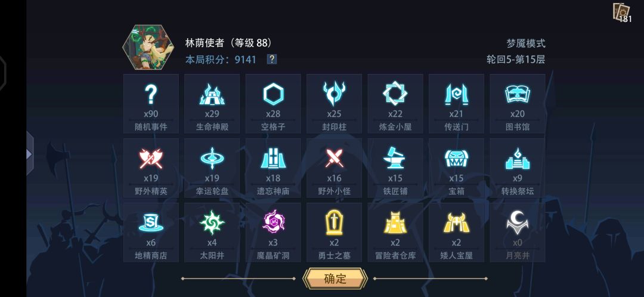Select the 铁匠铺 anvil icon
Viewport: 644px width, 297px height.
pos(395,159)
